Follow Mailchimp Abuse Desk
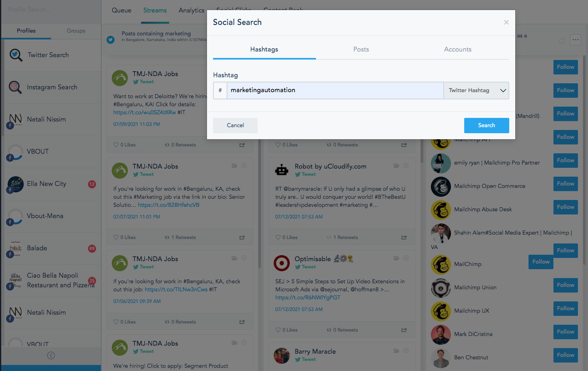 (565, 207)
